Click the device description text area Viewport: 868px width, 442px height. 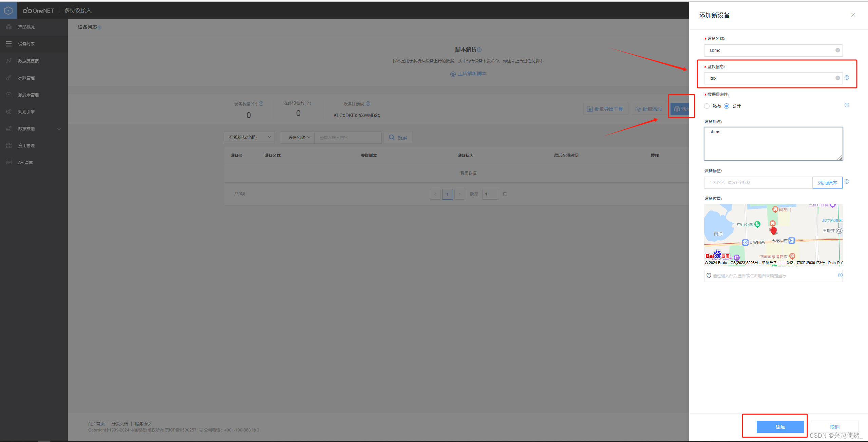pyautogui.click(x=773, y=144)
